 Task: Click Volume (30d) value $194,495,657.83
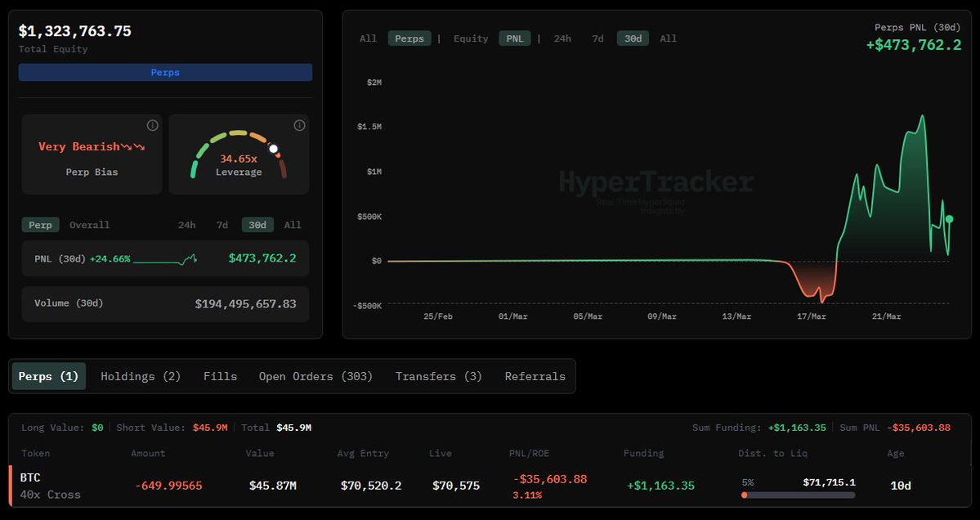point(246,304)
